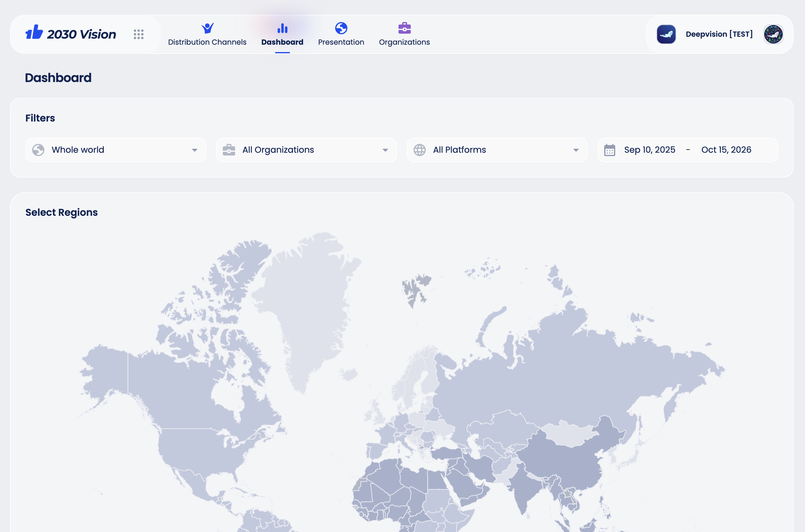Select the Dashboard tab label
The height and width of the screenshot is (532, 805).
tap(282, 42)
